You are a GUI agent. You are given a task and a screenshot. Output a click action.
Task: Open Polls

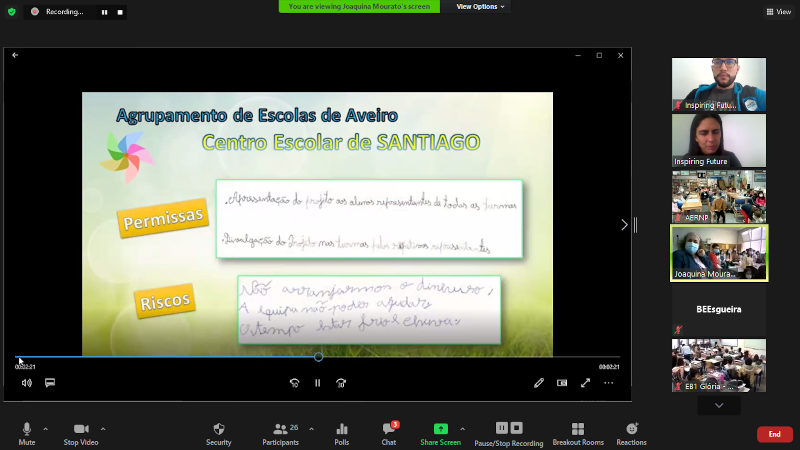[x=342, y=434]
